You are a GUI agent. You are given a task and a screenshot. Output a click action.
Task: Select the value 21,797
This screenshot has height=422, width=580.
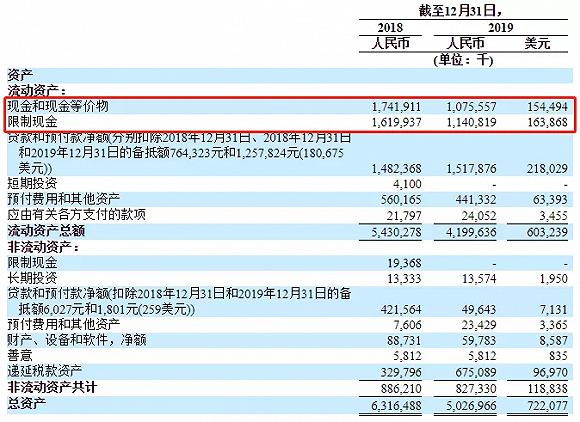point(404,215)
